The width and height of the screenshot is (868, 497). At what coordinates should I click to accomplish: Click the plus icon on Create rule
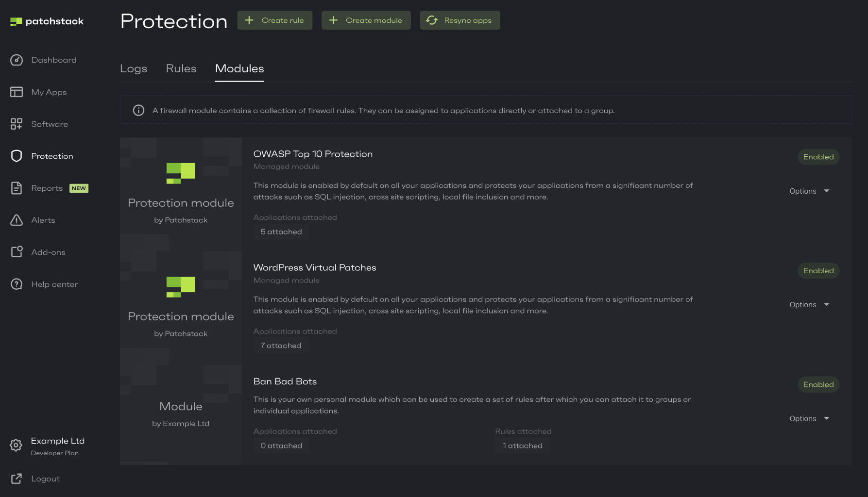pyautogui.click(x=249, y=20)
